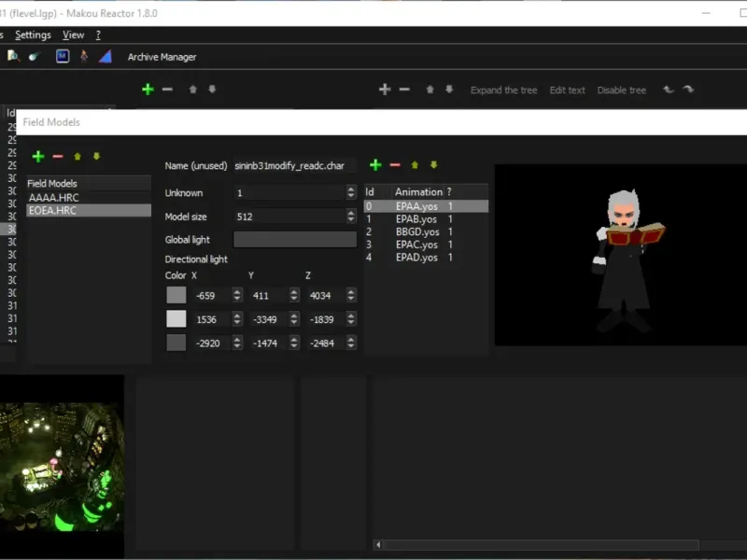Click the character figure toolbar icon

pos(84,56)
